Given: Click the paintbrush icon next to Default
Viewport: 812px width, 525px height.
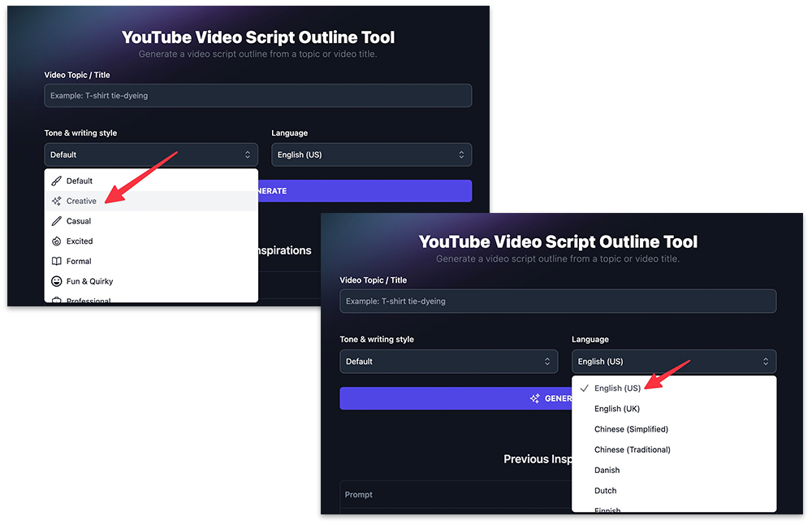Looking at the screenshot, I should tap(56, 180).
